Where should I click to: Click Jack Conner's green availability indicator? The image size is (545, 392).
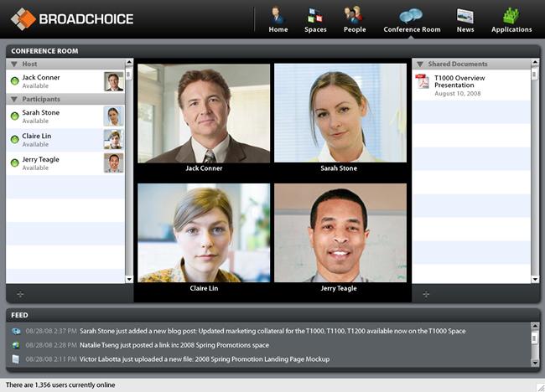tap(14, 81)
